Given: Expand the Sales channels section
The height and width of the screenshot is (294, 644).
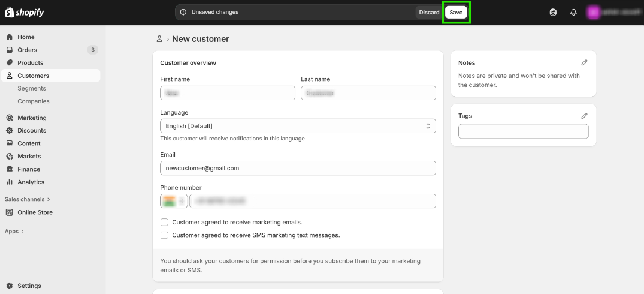Looking at the screenshot, I should 28,199.
